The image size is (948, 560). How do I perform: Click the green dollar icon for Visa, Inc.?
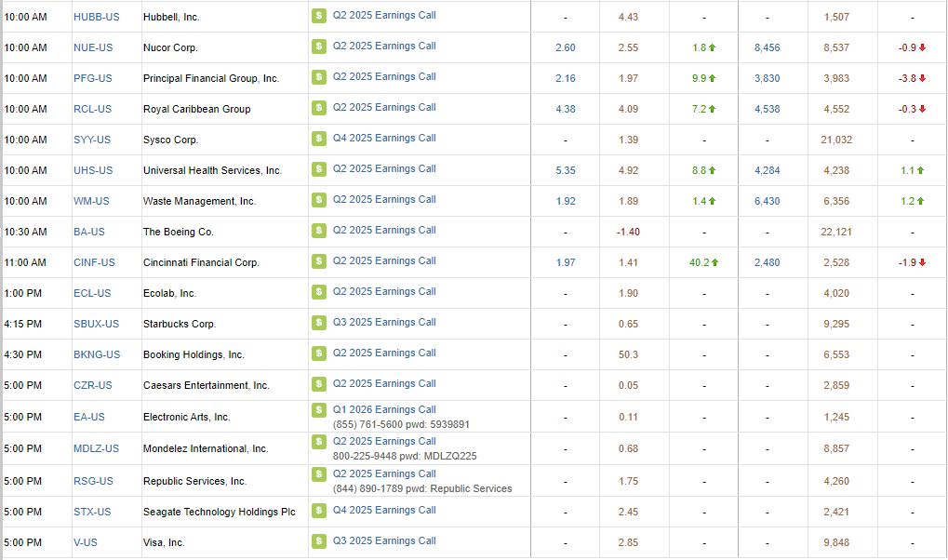[318, 541]
